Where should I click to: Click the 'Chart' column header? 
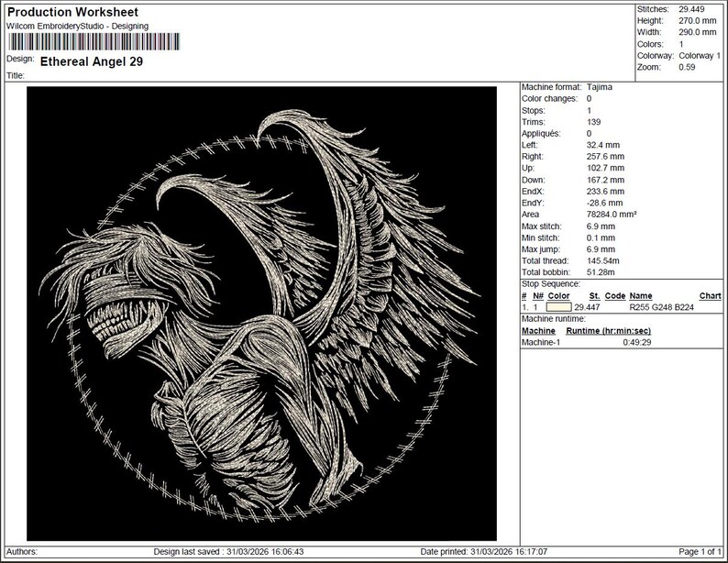(x=711, y=296)
